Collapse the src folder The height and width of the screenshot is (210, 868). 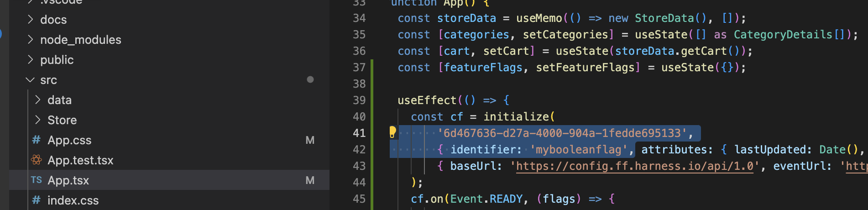(x=31, y=80)
